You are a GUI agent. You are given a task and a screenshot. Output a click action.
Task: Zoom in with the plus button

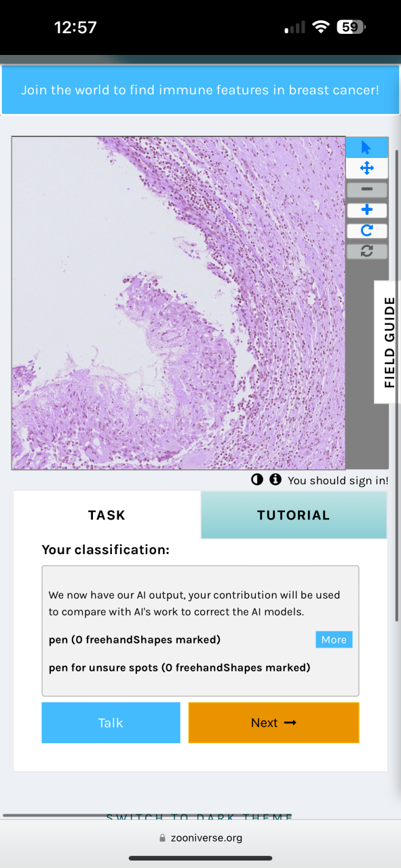[x=366, y=210]
